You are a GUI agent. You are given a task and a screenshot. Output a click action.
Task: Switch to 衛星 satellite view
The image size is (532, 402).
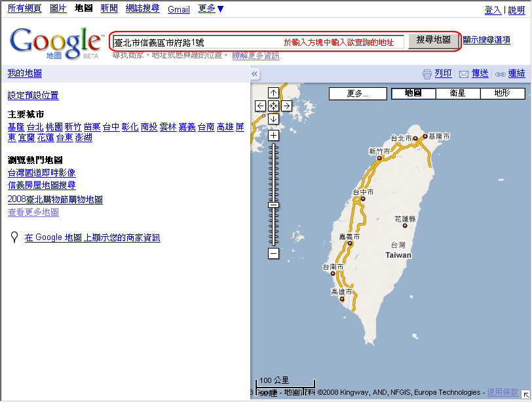click(x=458, y=93)
